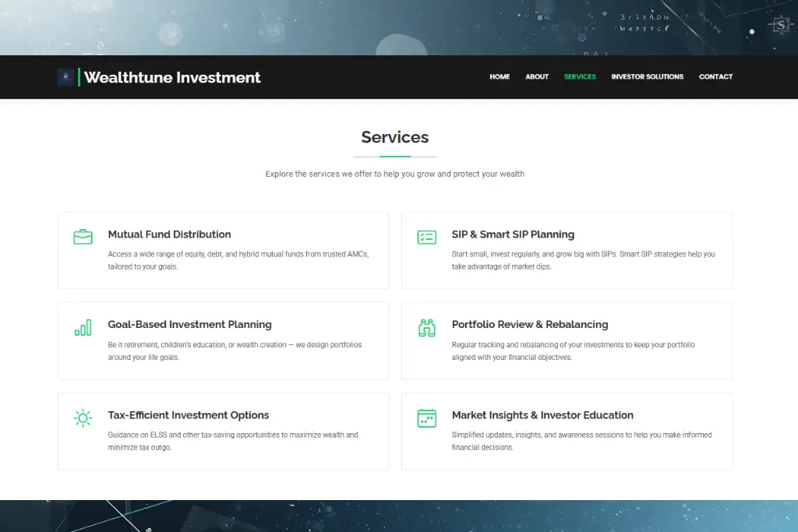Viewport: 798px width, 532px height.
Task: Click the calendar icon for Market Insights
Action: click(426, 418)
